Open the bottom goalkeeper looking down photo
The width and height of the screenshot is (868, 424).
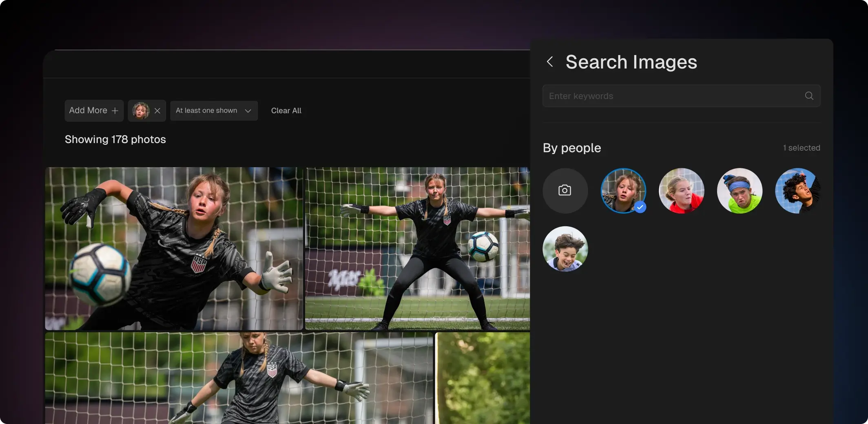pyautogui.click(x=239, y=378)
